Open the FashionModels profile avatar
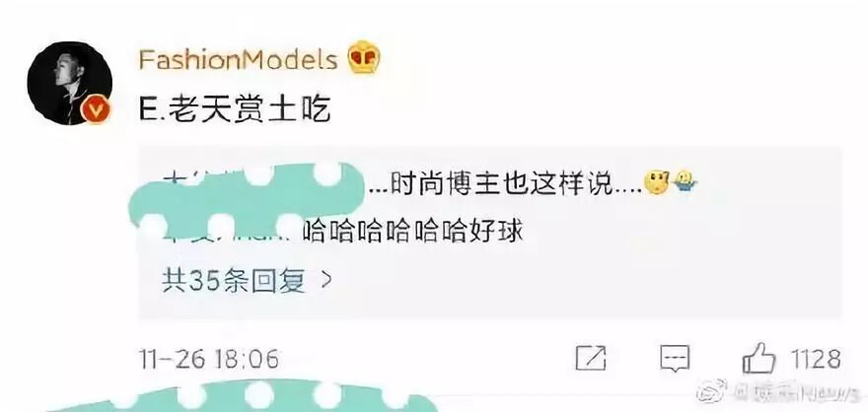 pyautogui.click(x=69, y=83)
